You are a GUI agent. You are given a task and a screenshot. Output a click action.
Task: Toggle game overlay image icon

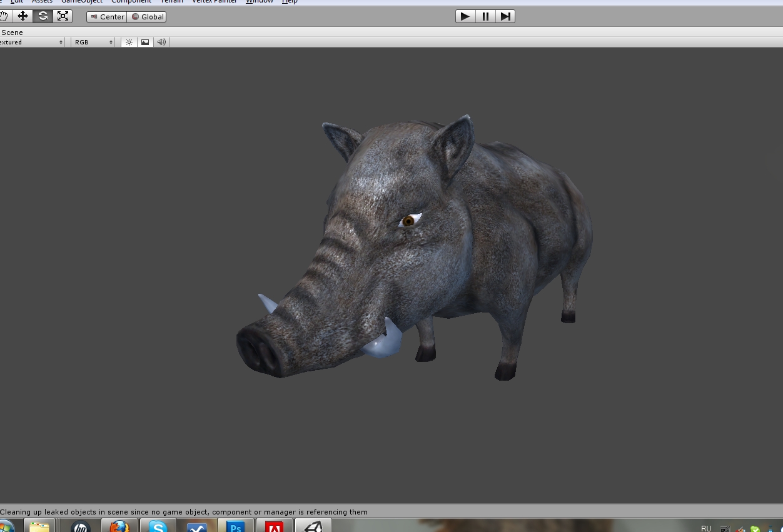(145, 42)
